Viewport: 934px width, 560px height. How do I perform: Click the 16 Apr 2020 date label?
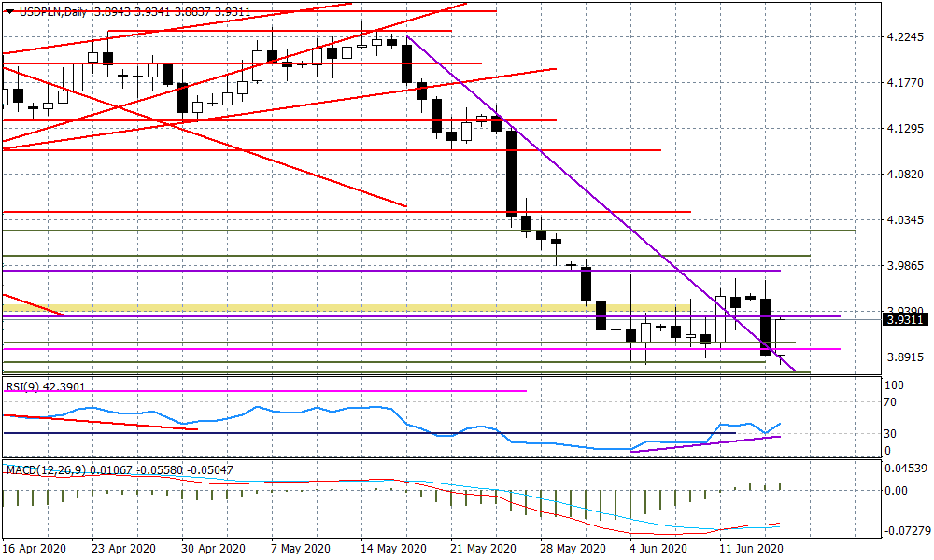click(34, 549)
